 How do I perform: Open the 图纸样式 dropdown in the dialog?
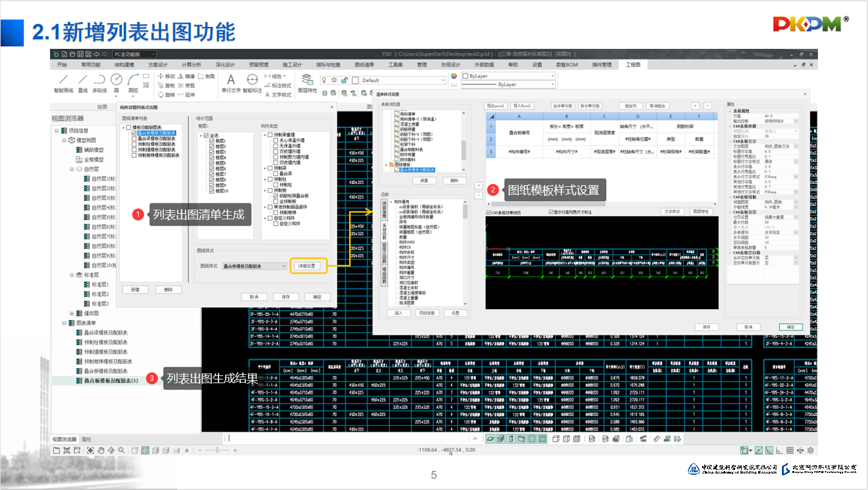[x=283, y=266]
